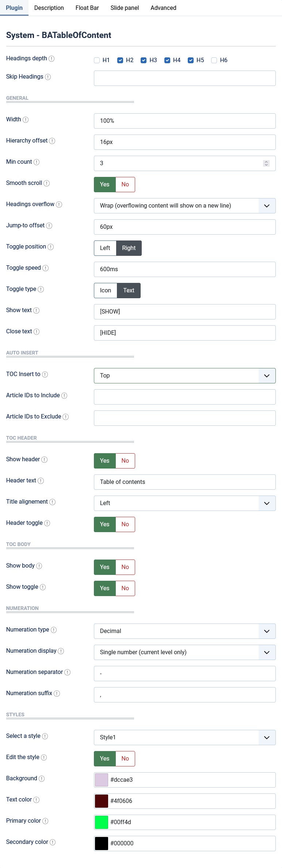Image resolution: width=282 pixels, height=868 pixels.
Task: Click the tooltip icon beside Smooth scroll
Action: [47, 183]
